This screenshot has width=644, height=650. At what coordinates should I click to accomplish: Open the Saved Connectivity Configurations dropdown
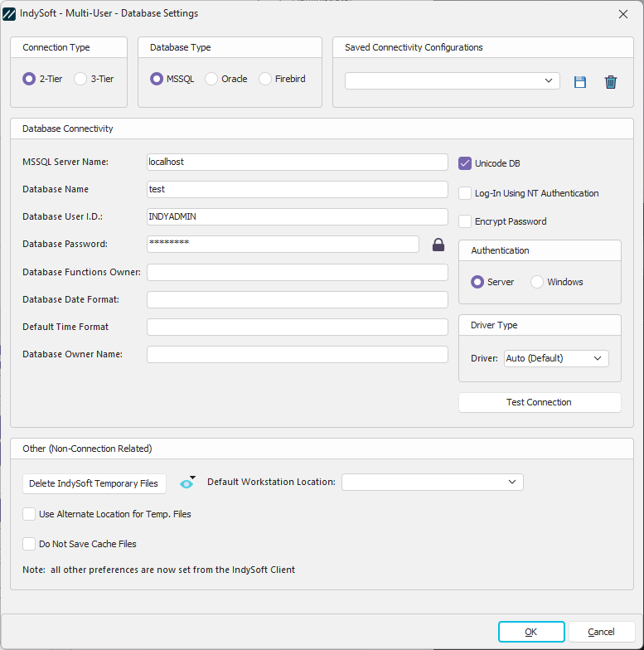point(452,80)
